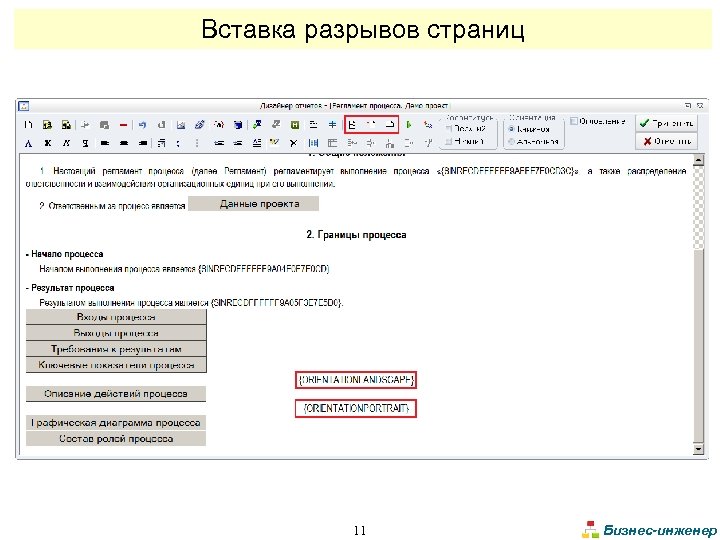Tick the Обновление checkbox
This screenshot has height=540, width=720.
pos(574,121)
